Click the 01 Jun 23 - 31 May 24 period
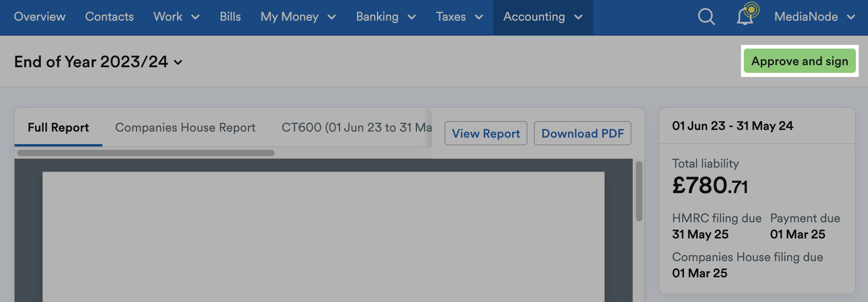Screen dimensions: 868x302 click(x=733, y=126)
